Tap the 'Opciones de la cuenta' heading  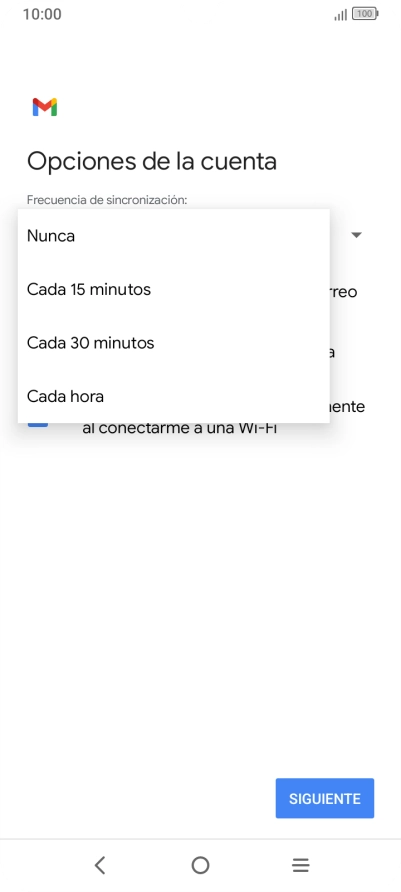pyautogui.click(x=152, y=161)
